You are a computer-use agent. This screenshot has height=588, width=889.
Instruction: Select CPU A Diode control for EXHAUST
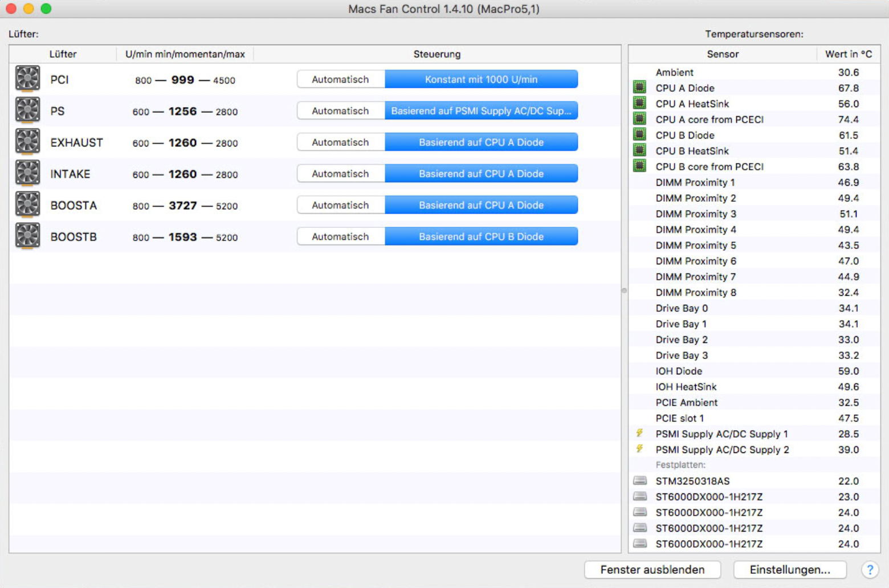(482, 142)
